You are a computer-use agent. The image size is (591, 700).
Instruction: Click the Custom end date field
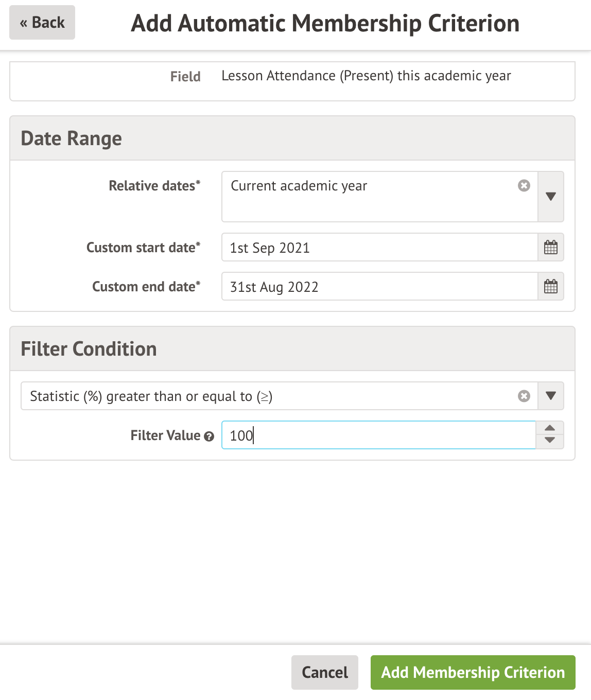(x=379, y=287)
